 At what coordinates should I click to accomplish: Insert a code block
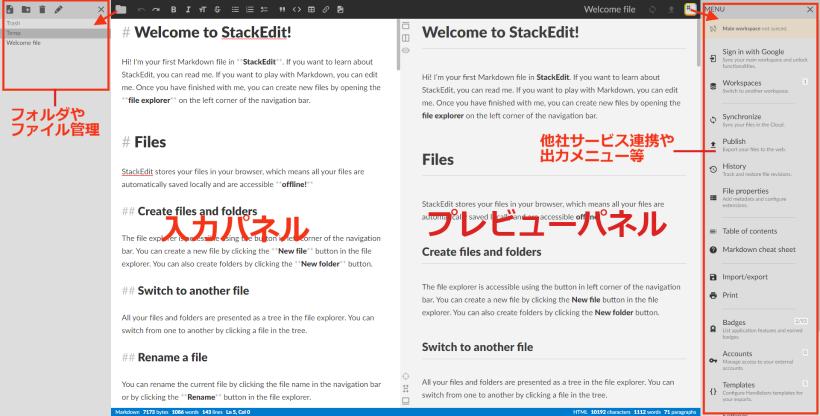coord(297,9)
